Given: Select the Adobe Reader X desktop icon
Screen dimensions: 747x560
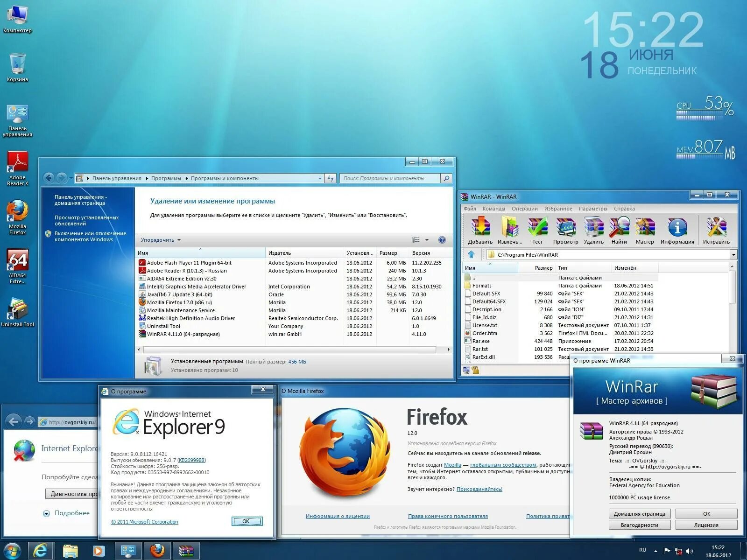Looking at the screenshot, I should pos(17,168).
